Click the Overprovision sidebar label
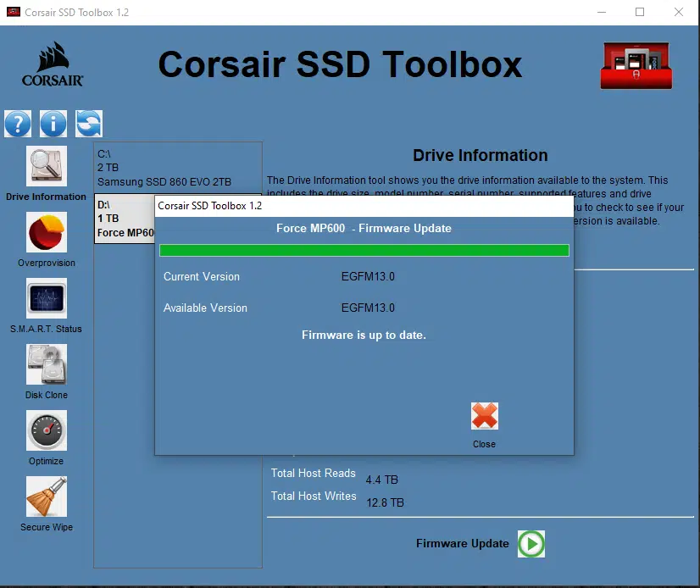This screenshot has height=588, width=700. coord(47,263)
